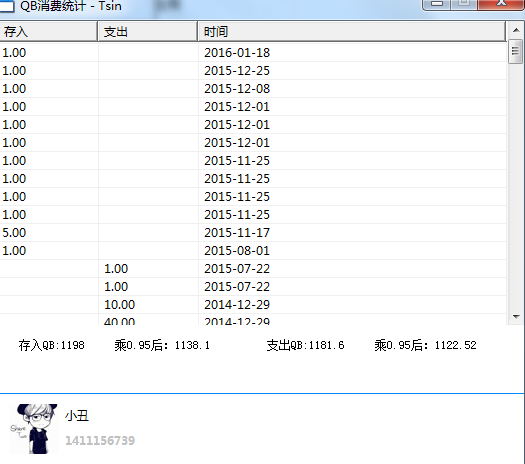Select the date 2015-08-01
The width and height of the screenshot is (525, 464).
coord(237,251)
